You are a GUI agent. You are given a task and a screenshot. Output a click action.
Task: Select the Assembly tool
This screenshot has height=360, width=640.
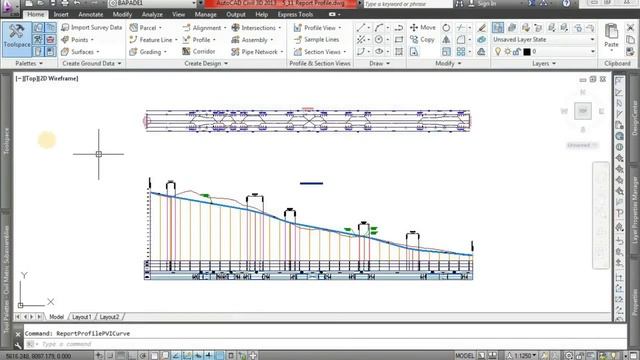(252, 40)
